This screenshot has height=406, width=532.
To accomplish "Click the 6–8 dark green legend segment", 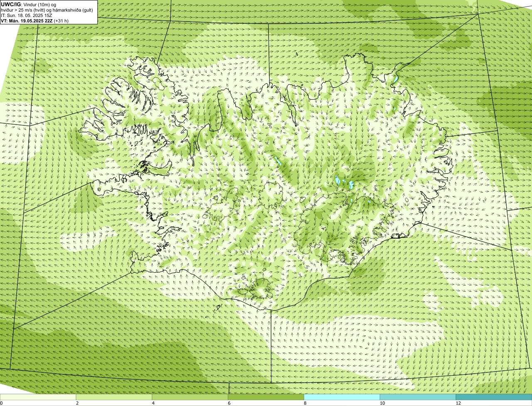I will click(x=266, y=397).
